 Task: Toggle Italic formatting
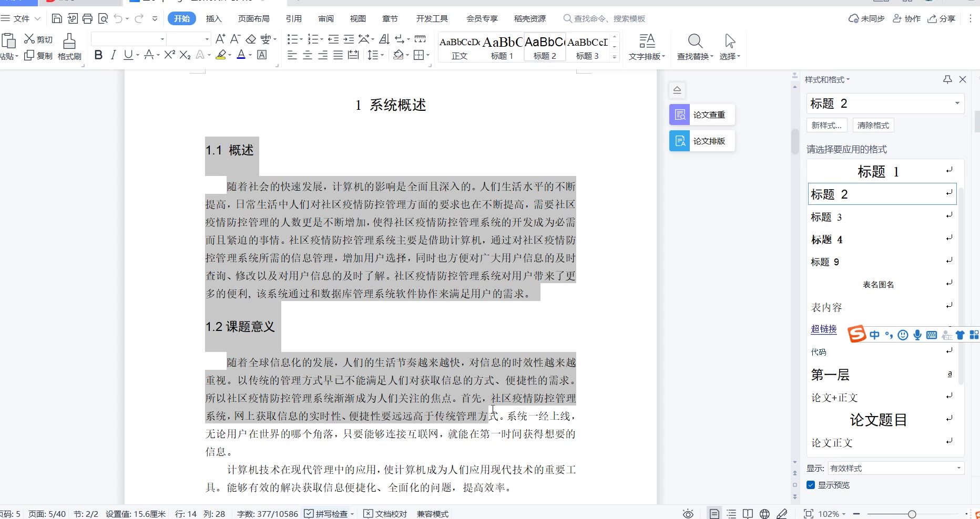[113, 55]
